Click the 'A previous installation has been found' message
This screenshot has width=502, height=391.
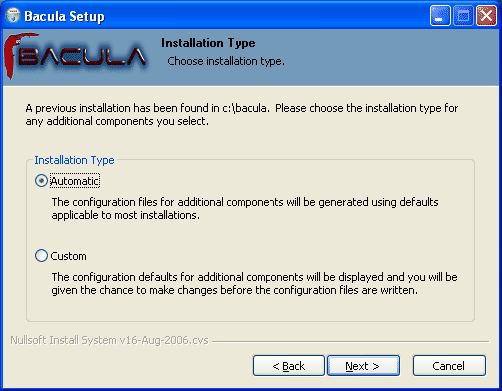click(242, 115)
